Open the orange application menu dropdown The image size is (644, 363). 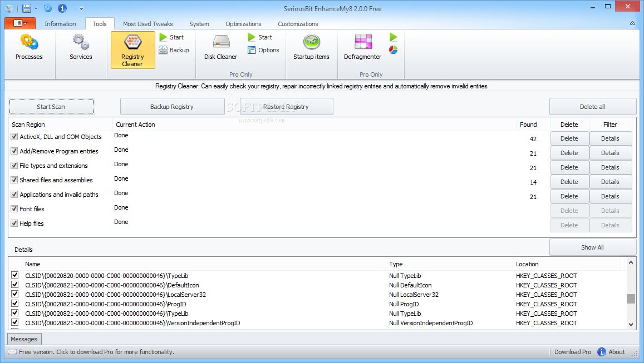coord(20,23)
